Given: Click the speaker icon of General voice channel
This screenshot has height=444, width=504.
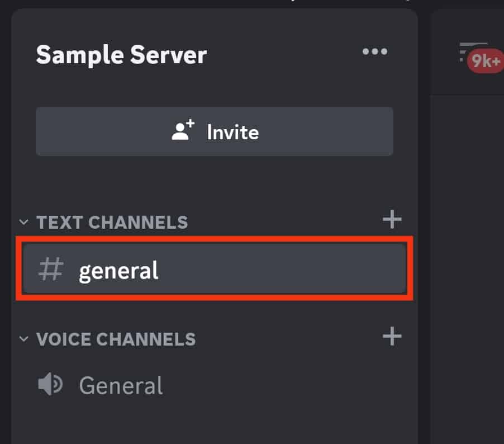Looking at the screenshot, I should (x=50, y=385).
